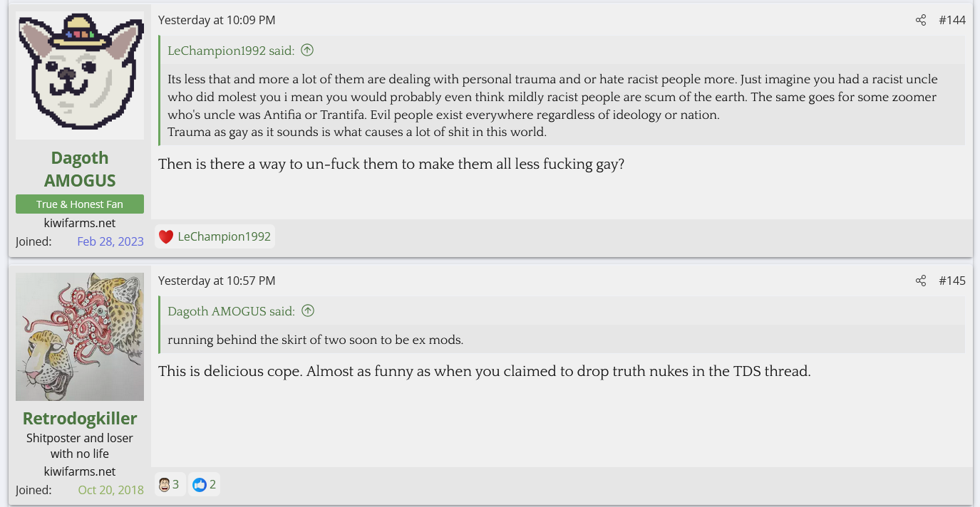Click LeChampion1992 in the reactions bar

click(224, 236)
